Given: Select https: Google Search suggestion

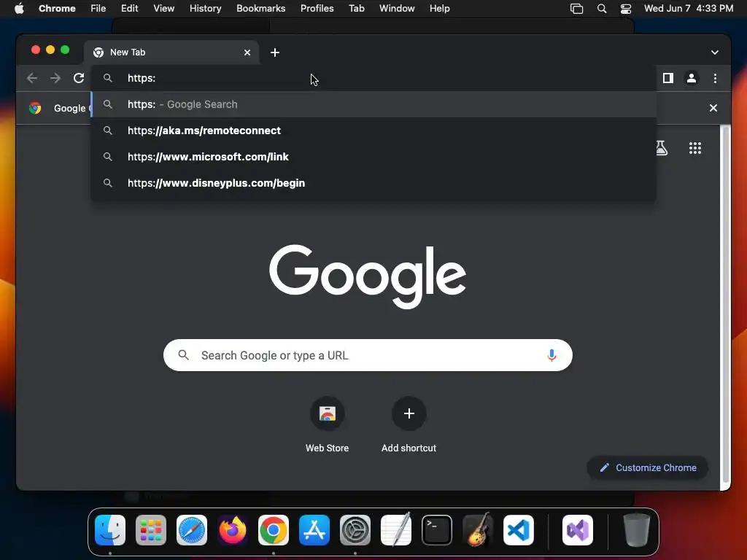Looking at the screenshot, I should point(373,104).
